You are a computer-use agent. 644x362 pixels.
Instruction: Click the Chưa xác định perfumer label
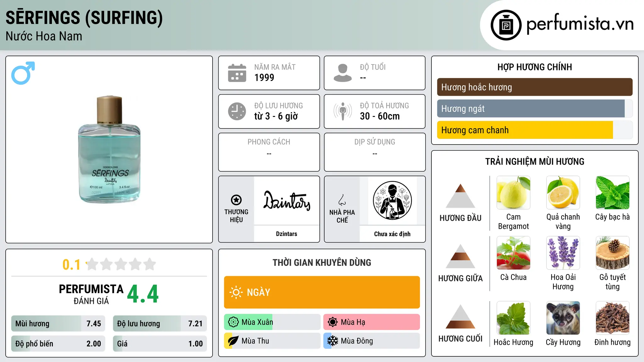(392, 234)
